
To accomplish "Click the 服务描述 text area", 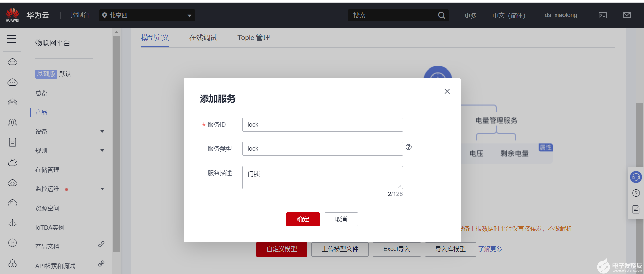I will pos(323,177).
